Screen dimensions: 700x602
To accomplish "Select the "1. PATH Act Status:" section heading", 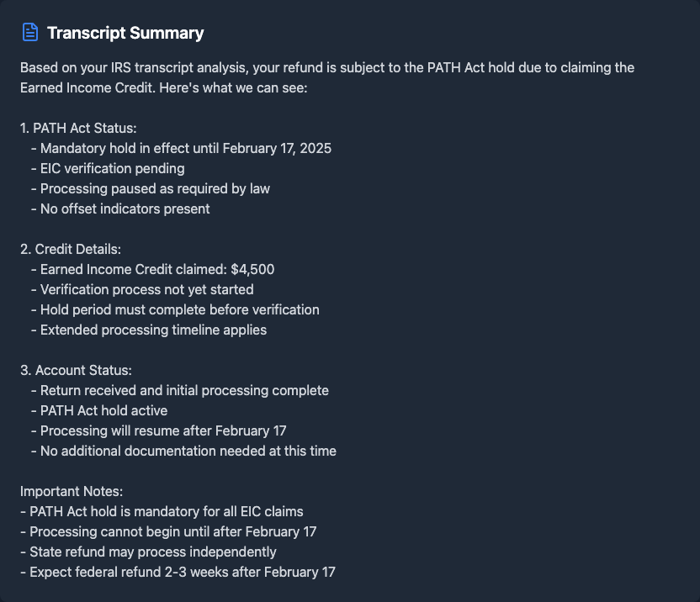I will [x=78, y=128].
